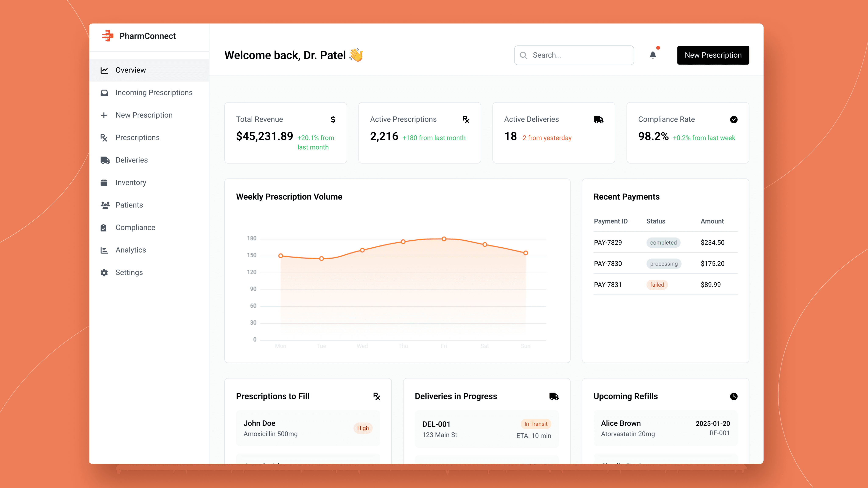868x488 pixels.
Task: Click the 2,216 active prescriptions value
Action: [384, 136]
